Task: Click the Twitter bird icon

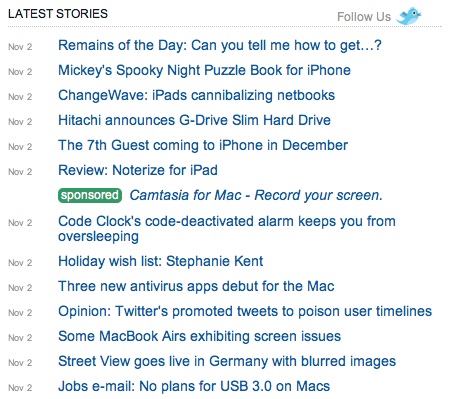Action: 409,16
